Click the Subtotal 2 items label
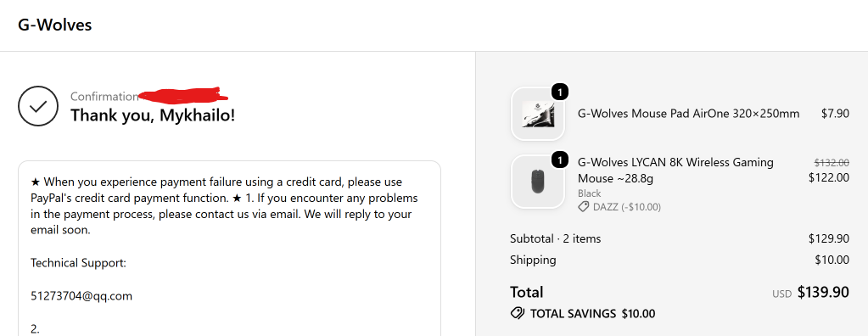 click(x=555, y=238)
